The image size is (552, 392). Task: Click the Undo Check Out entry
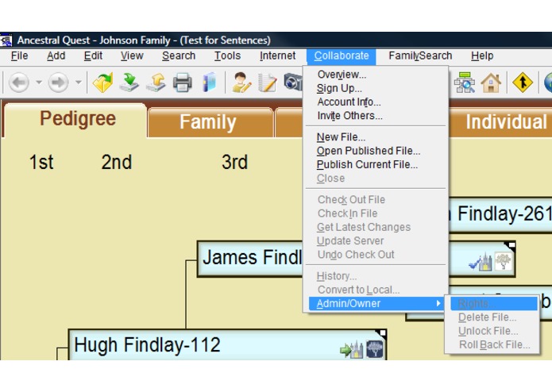tap(376, 255)
